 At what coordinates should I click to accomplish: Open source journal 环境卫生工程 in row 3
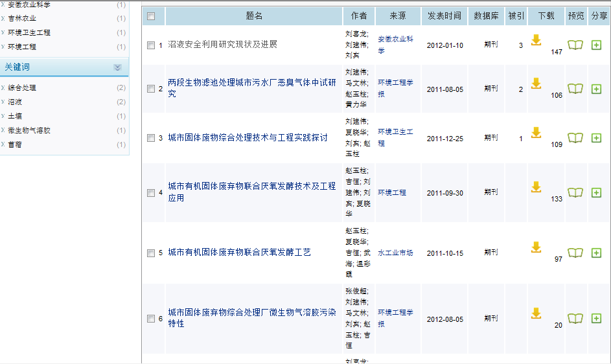[x=395, y=137]
